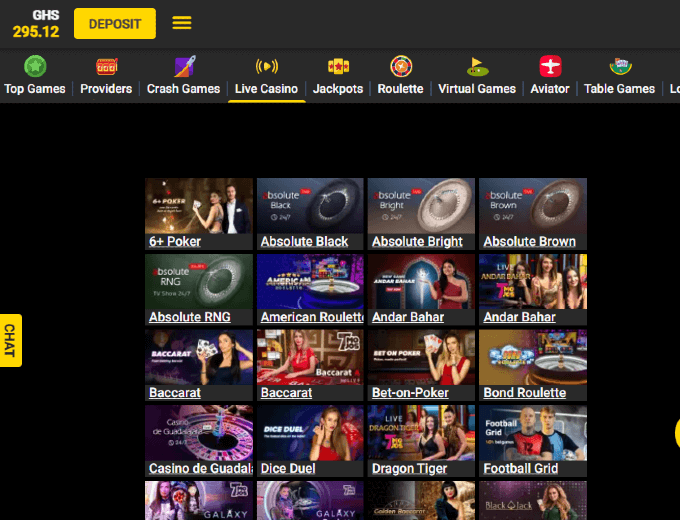This screenshot has width=680, height=520.
Task: Click the Absolute Black title link
Action: tap(304, 242)
